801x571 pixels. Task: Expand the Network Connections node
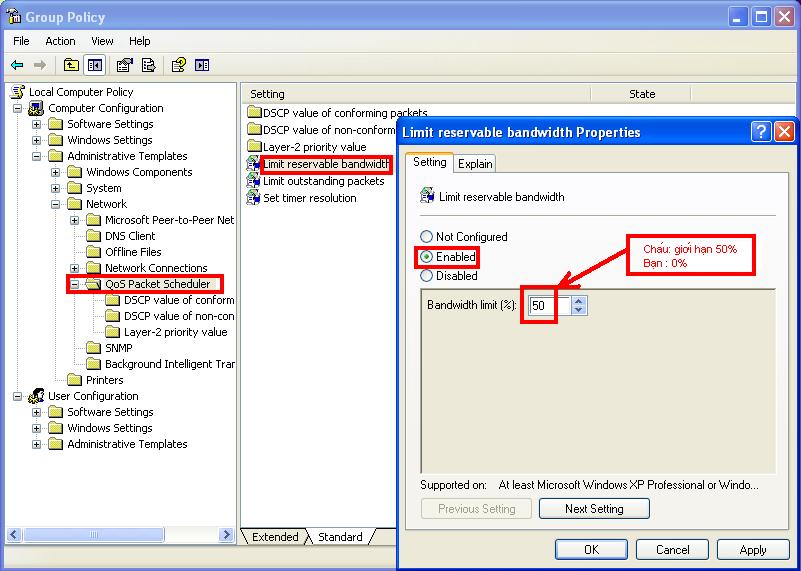click(x=75, y=268)
